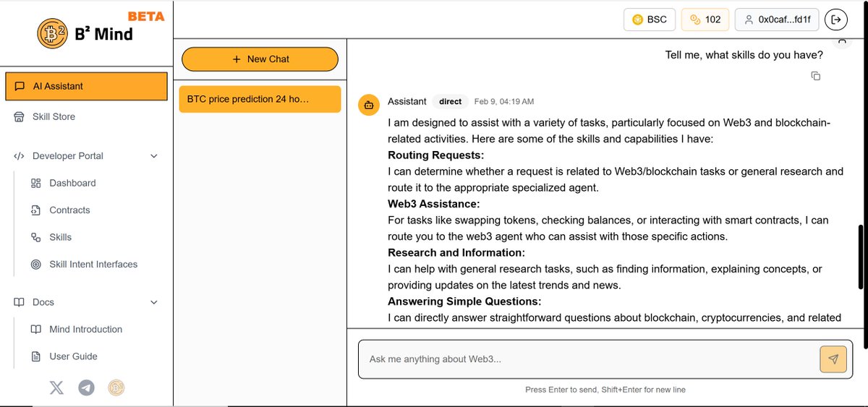Viewport: 868px width, 407px height.
Task: Click the AI Assistant chat bubble icon
Action: point(20,86)
